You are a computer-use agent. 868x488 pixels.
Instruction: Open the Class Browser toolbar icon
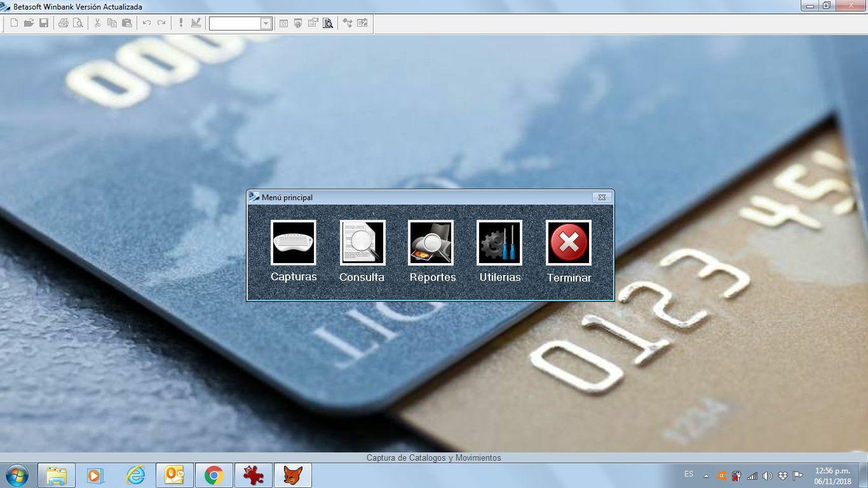coord(348,23)
